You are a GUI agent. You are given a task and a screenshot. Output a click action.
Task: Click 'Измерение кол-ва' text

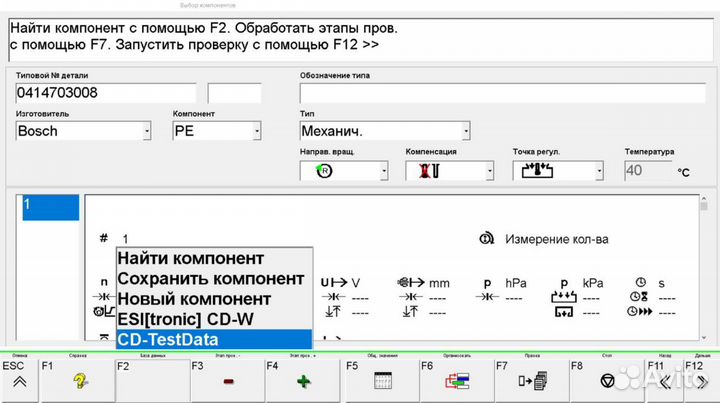click(557, 239)
